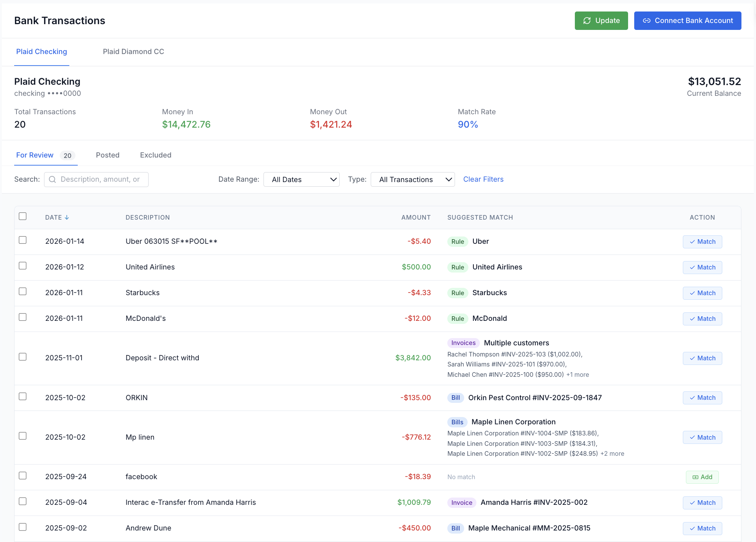
Task: Open the Date Range dropdown showing All Dates
Action: [x=301, y=179]
